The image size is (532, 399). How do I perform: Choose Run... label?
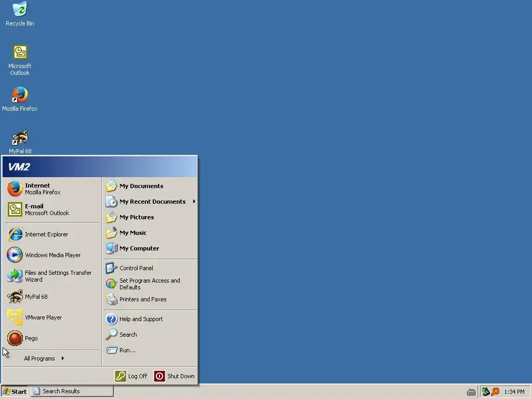tap(127, 350)
